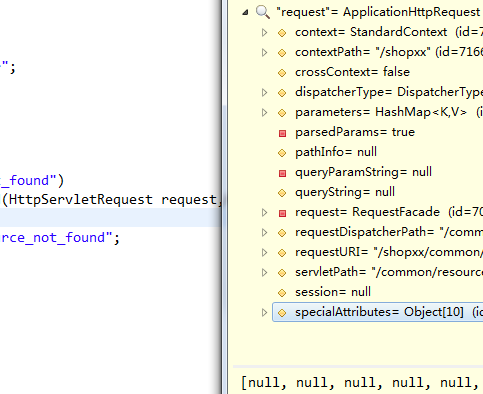Select the contextPath= "/shopxx" row
This screenshot has width=483, height=394.
[389, 52]
